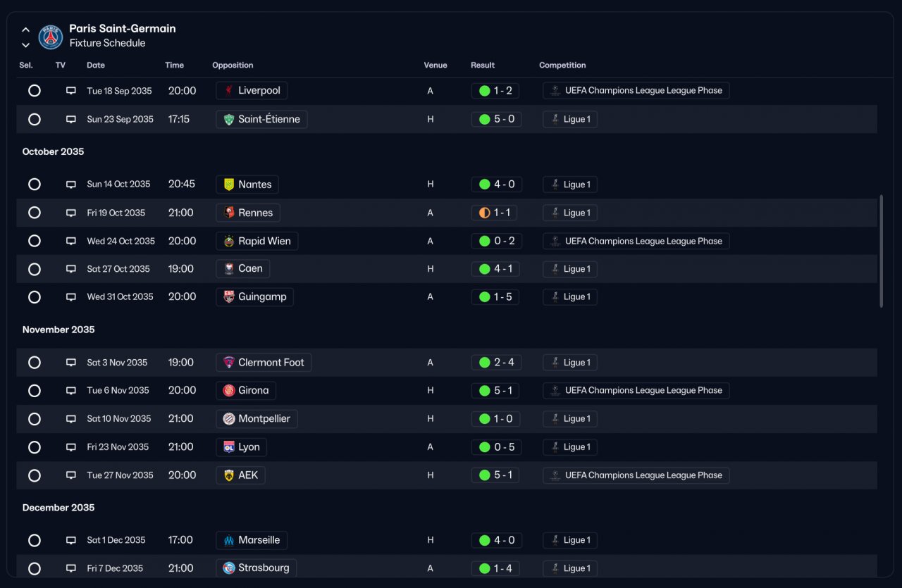Click the AEK club badge icon
Screen dimensions: 902x588
pyautogui.click(x=229, y=475)
